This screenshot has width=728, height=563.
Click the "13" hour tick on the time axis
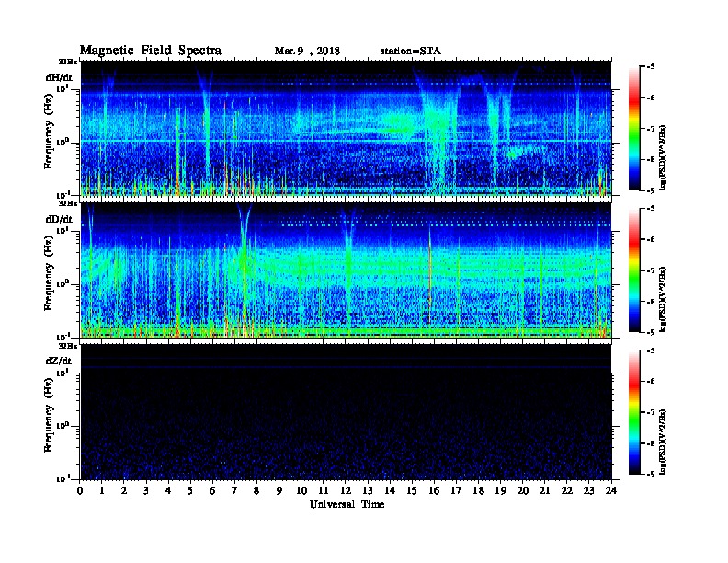tap(368, 491)
